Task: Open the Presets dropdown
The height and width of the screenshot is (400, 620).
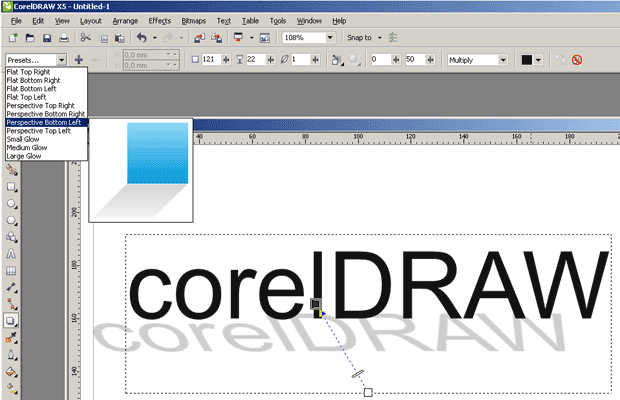Action: (x=61, y=60)
